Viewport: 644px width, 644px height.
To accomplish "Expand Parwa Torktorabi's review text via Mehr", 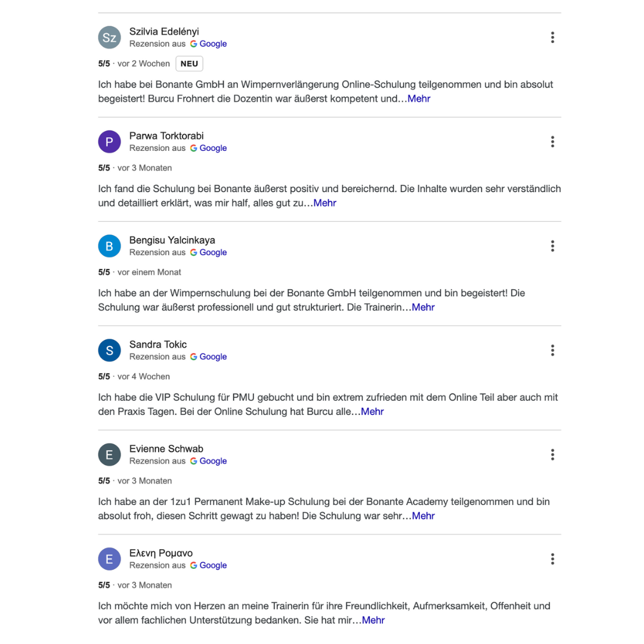I will tap(325, 203).
